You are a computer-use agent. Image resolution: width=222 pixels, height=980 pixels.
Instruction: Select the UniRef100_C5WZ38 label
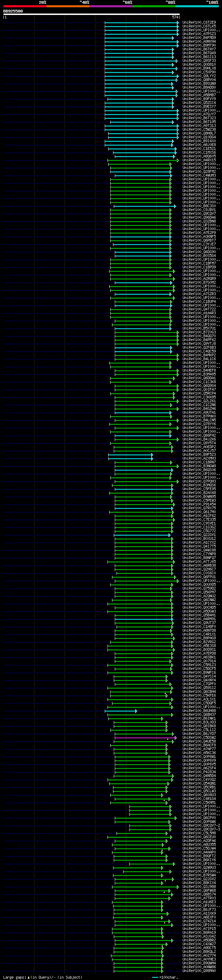[x=199, y=129]
